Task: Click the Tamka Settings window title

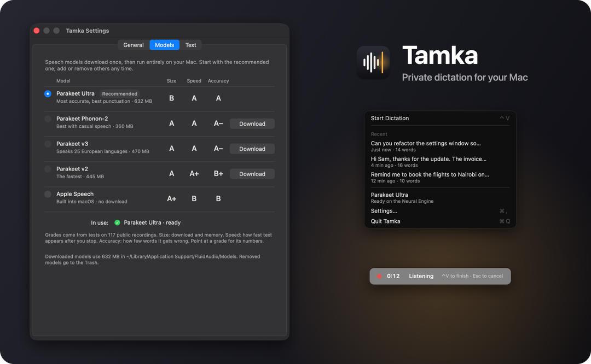Action: pyautogui.click(x=88, y=31)
